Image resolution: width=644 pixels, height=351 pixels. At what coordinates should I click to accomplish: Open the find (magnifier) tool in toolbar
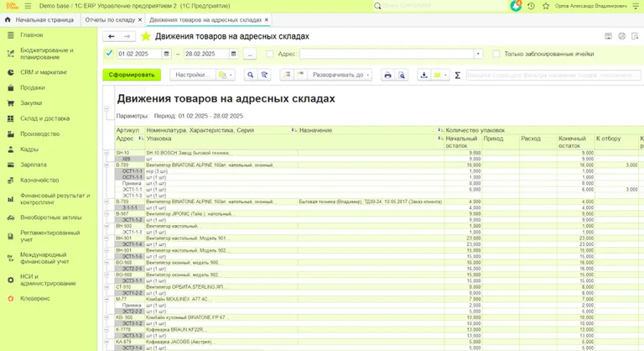click(x=250, y=75)
